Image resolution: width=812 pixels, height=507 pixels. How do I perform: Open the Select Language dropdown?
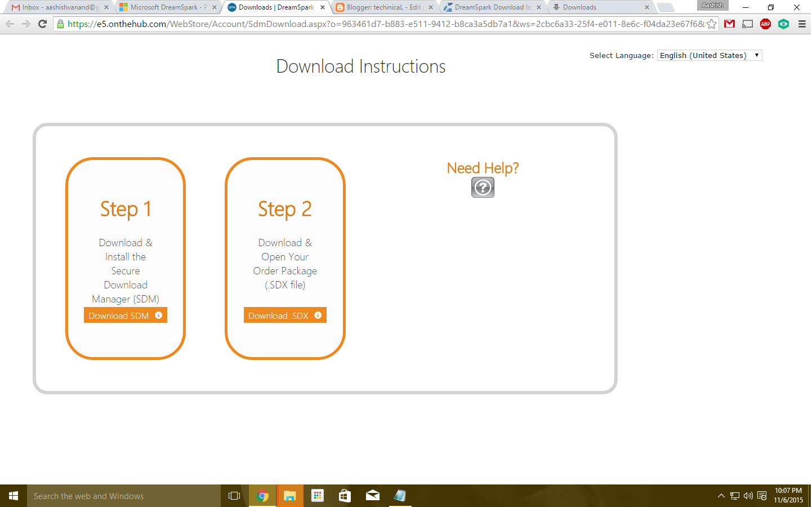[x=709, y=55]
